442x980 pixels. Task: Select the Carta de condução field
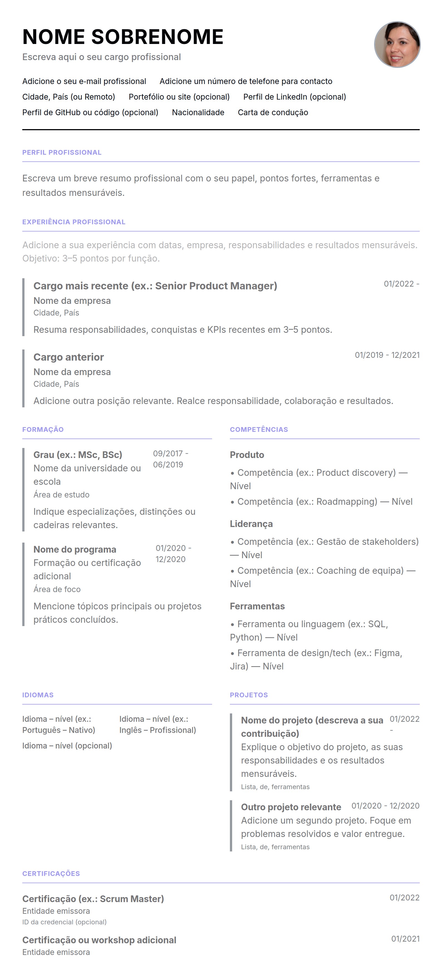pyautogui.click(x=272, y=113)
